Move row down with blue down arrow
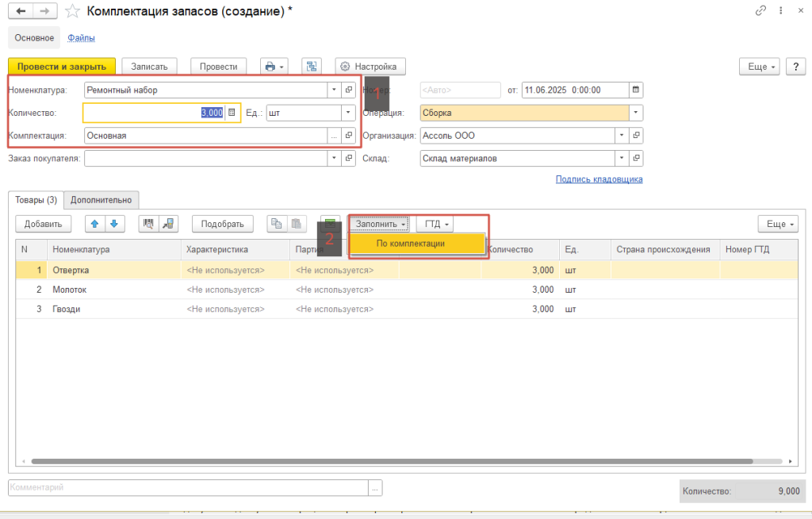 tap(114, 225)
